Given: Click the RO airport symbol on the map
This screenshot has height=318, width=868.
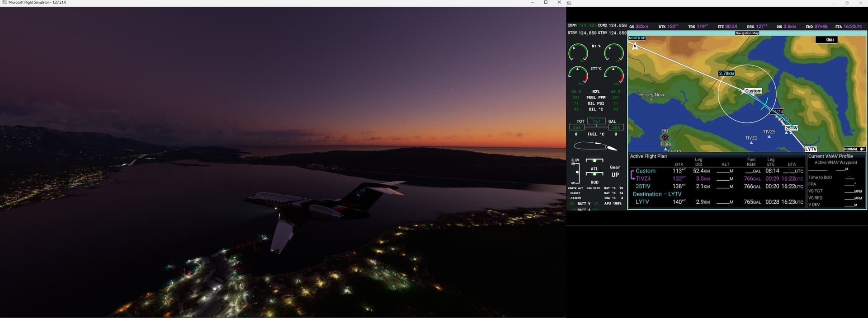Looking at the screenshot, I should pyautogui.click(x=665, y=137).
